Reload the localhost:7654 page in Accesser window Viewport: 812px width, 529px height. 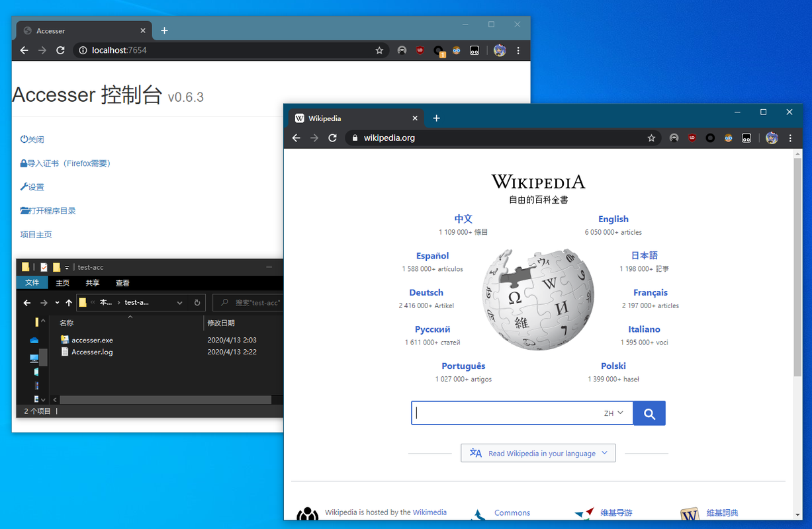(60, 50)
